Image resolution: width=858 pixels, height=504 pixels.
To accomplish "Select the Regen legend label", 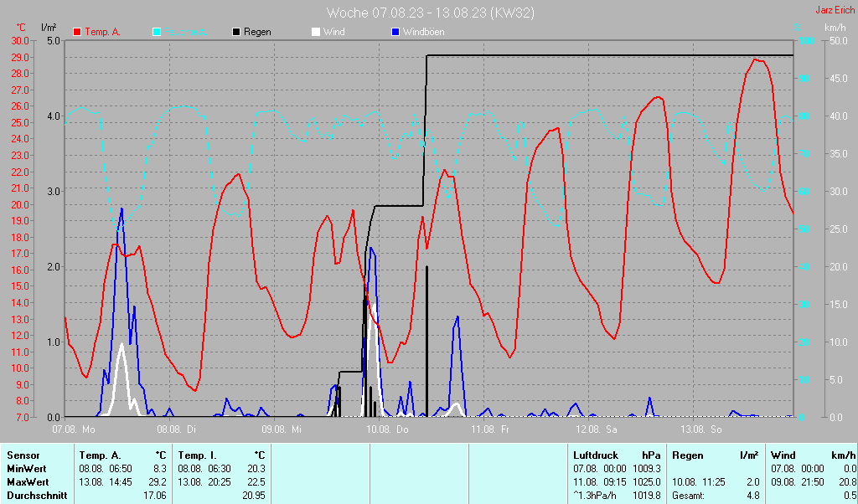I will pyautogui.click(x=257, y=32).
